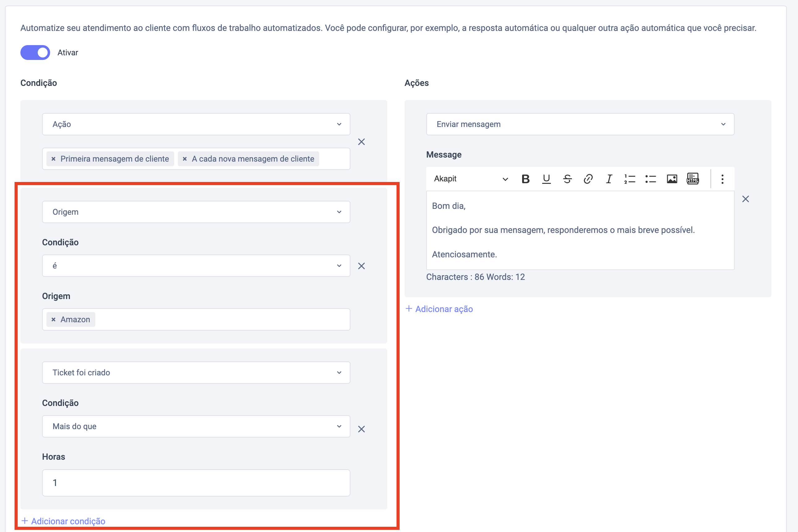Viewport: 798px width, 532px height.
Task: Expand the 'Ticket foi criado' dropdown
Action: click(x=196, y=373)
